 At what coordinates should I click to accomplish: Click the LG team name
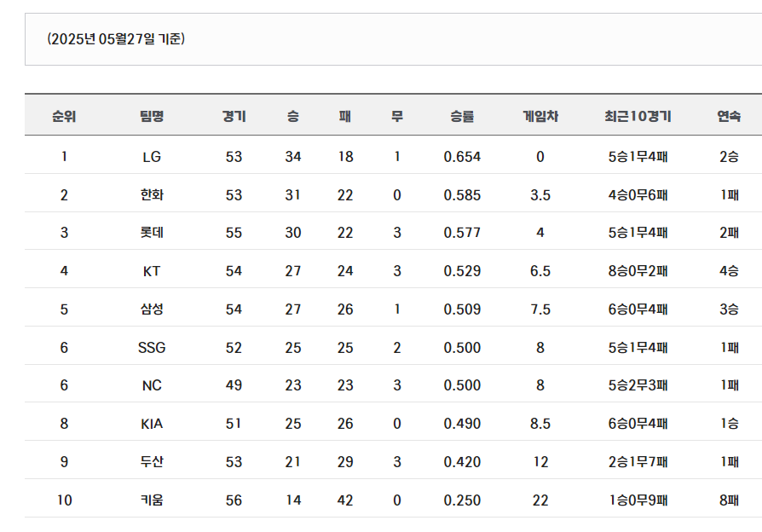pos(152,157)
